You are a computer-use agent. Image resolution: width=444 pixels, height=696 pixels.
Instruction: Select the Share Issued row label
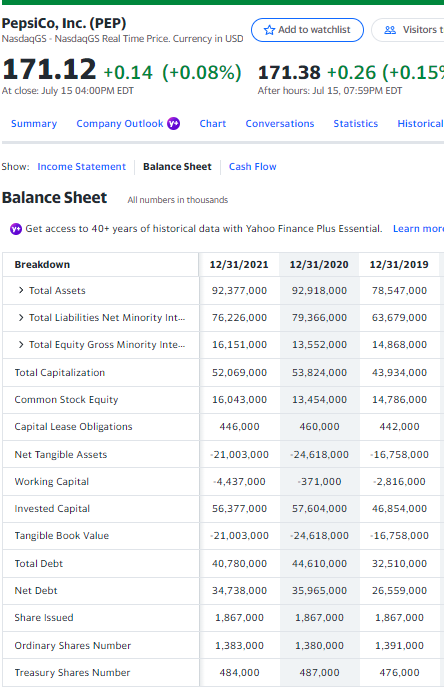pyautogui.click(x=44, y=618)
